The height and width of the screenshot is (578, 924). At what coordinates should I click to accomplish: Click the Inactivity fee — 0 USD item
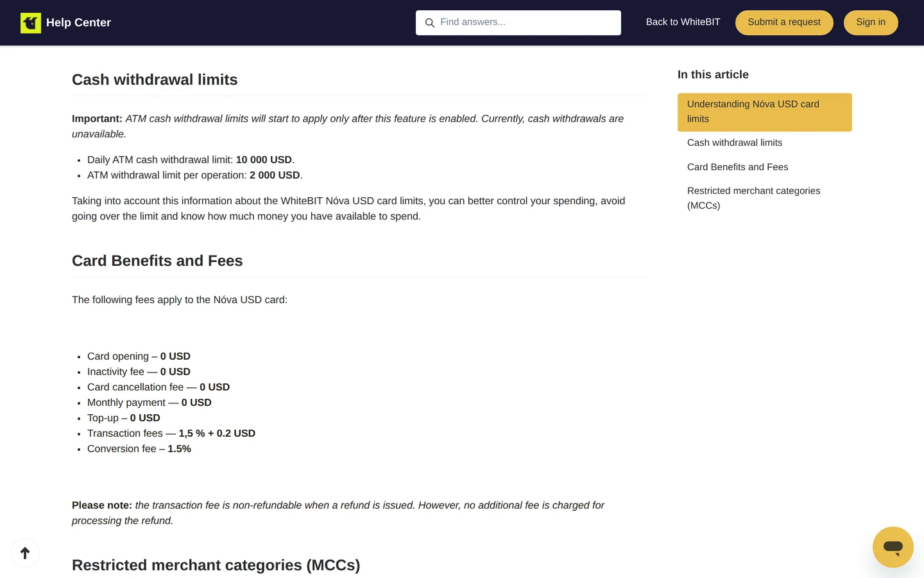point(139,372)
